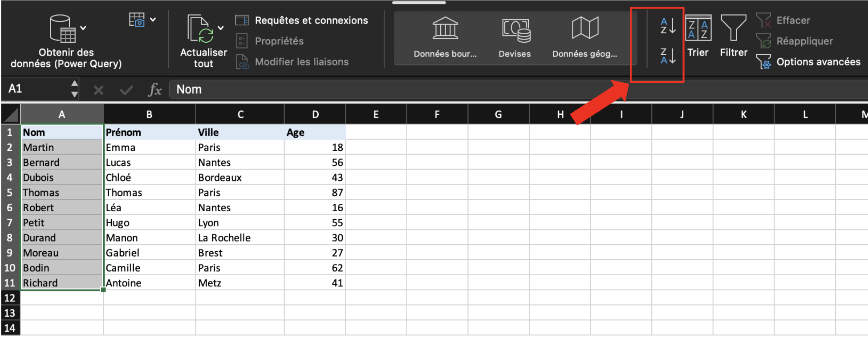Click cell containing Richard
Image resolution: width=868 pixels, height=338 pixels.
click(62, 283)
